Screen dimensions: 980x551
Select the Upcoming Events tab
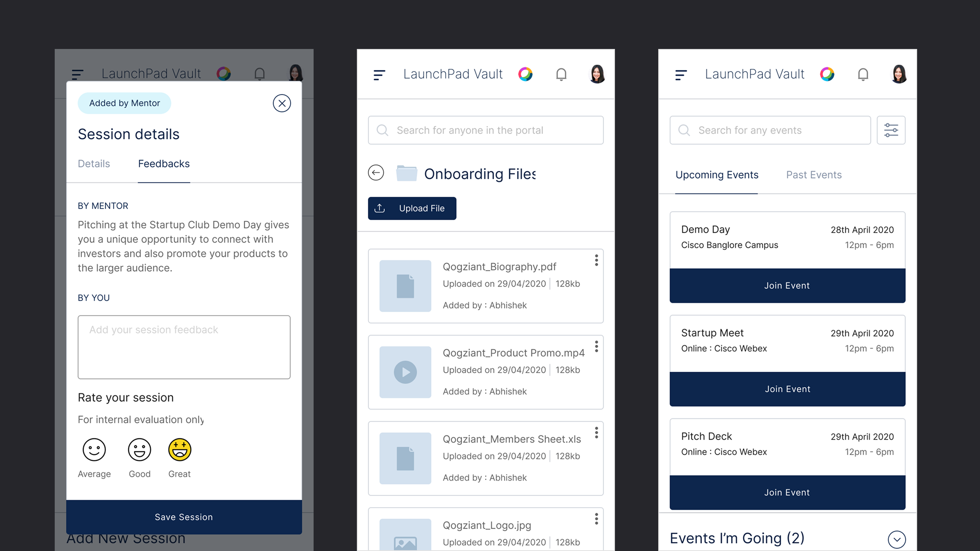(x=717, y=175)
